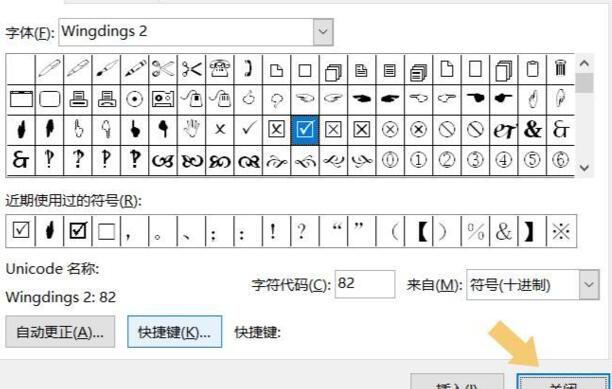Choose the circled number 2 symbol
This screenshot has width=612, height=389.
[447, 160]
